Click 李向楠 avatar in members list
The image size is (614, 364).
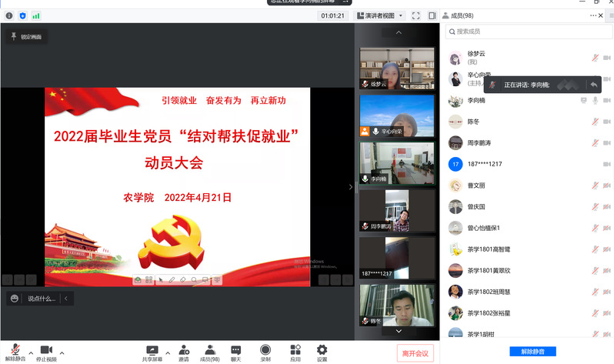click(455, 100)
